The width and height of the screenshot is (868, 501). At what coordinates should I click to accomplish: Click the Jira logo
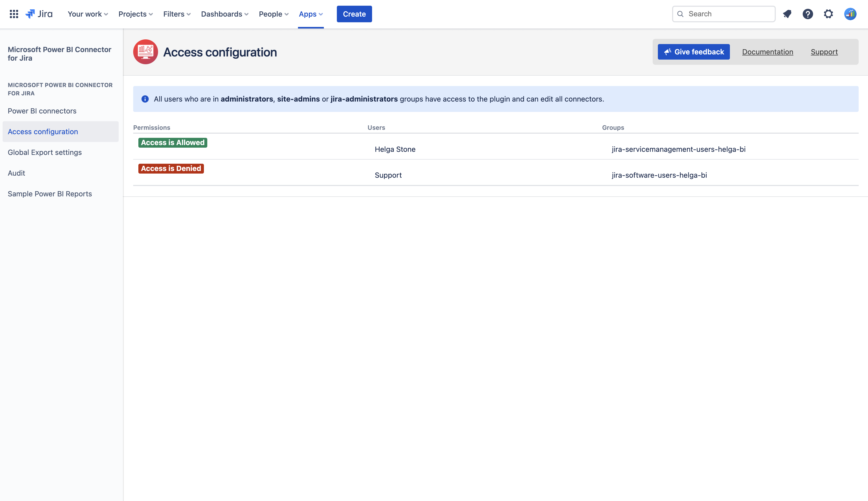coord(39,14)
